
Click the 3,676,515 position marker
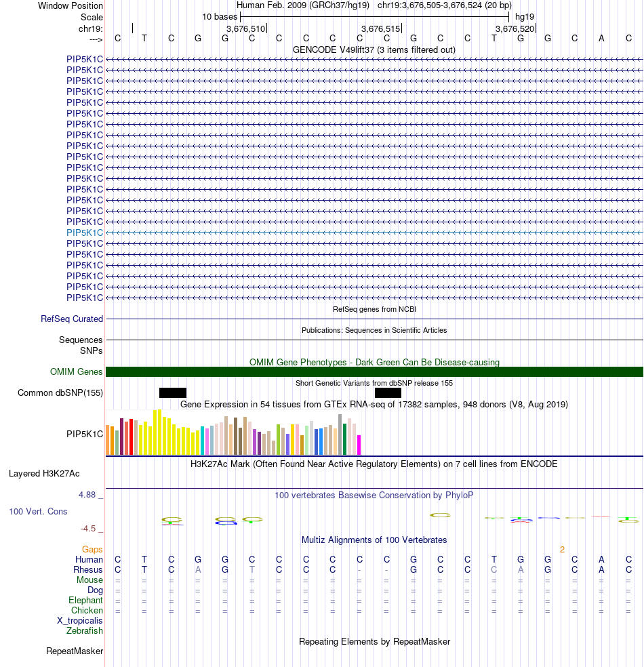point(381,28)
